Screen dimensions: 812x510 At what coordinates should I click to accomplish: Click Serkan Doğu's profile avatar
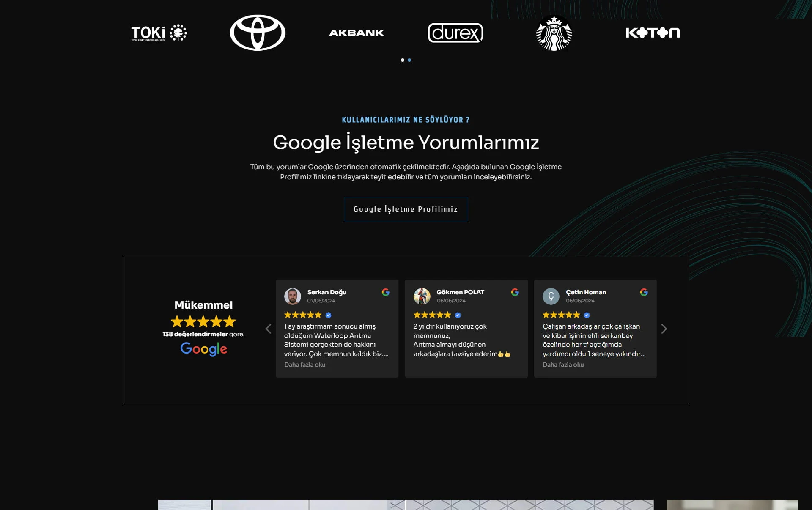[293, 296]
